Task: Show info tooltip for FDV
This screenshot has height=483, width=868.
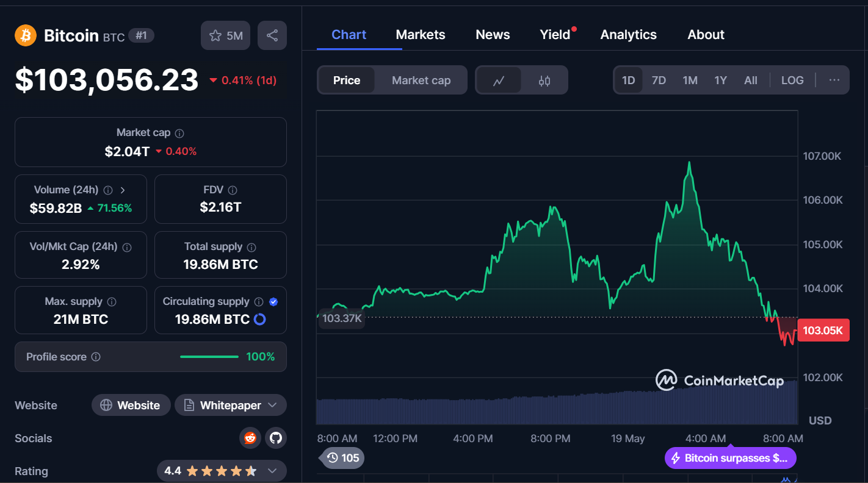Action: coord(233,190)
